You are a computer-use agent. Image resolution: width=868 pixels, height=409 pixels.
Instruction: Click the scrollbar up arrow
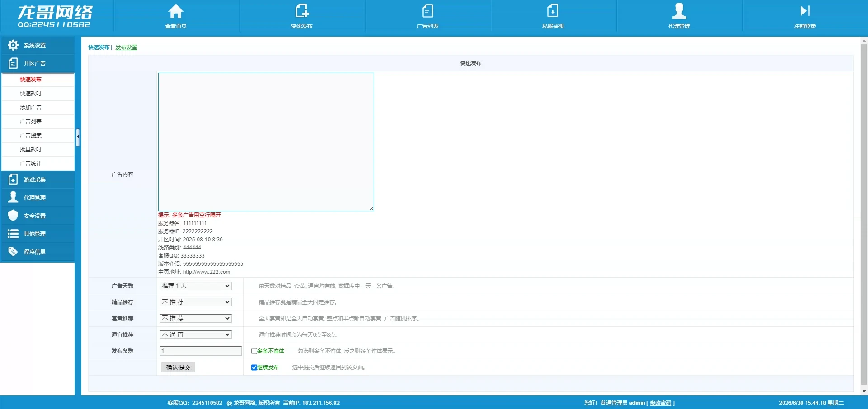864,41
